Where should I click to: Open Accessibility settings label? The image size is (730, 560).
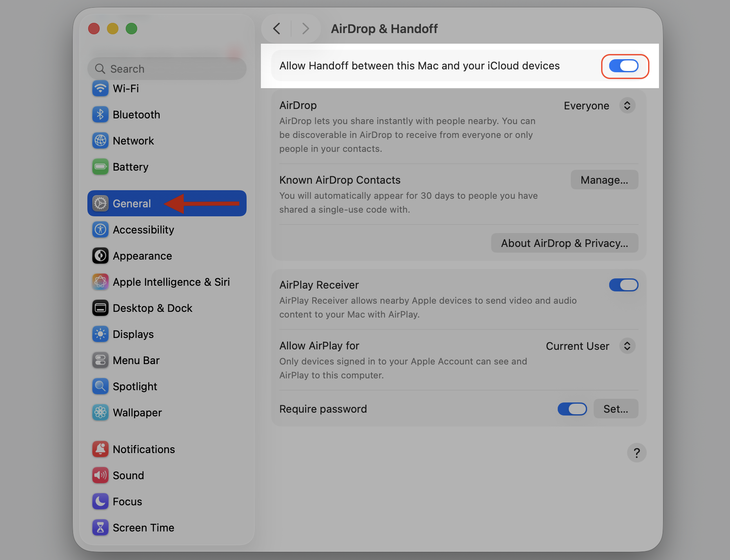143,230
